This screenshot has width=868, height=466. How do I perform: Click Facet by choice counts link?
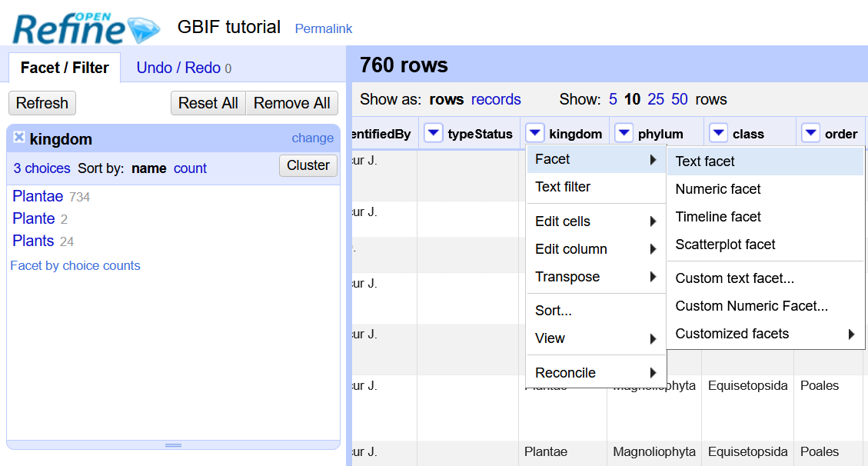pyautogui.click(x=75, y=265)
